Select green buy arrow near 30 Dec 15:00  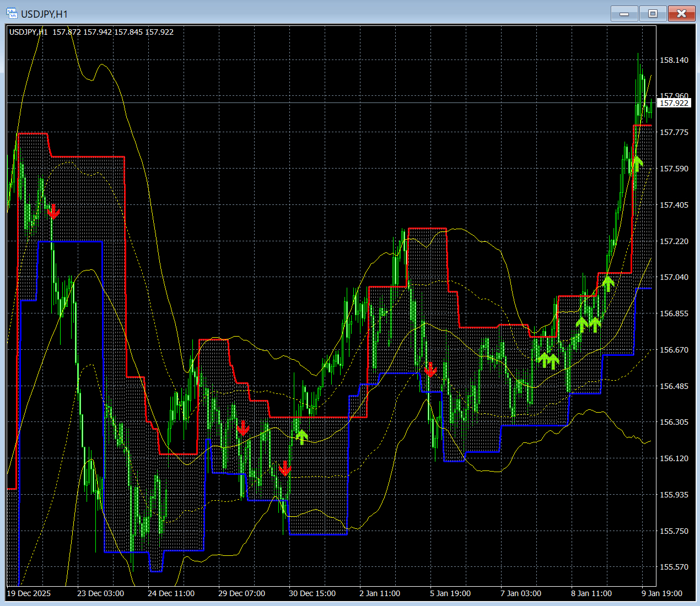[301, 437]
